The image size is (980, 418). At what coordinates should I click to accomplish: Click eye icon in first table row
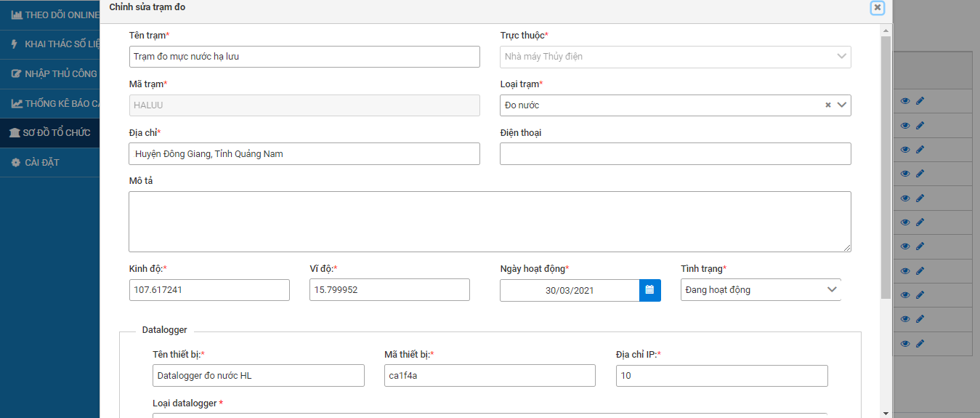click(x=905, y=101)
